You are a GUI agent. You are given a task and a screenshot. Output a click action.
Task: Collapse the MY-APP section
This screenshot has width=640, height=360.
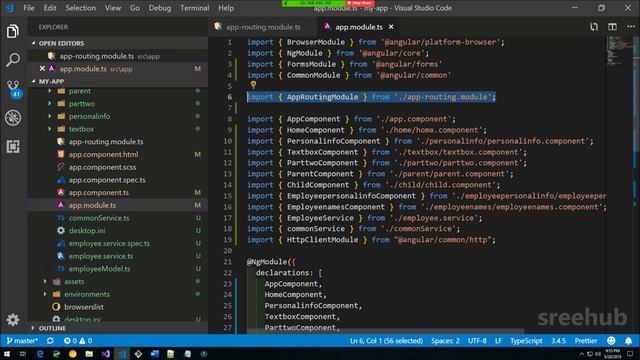[118, 81]
